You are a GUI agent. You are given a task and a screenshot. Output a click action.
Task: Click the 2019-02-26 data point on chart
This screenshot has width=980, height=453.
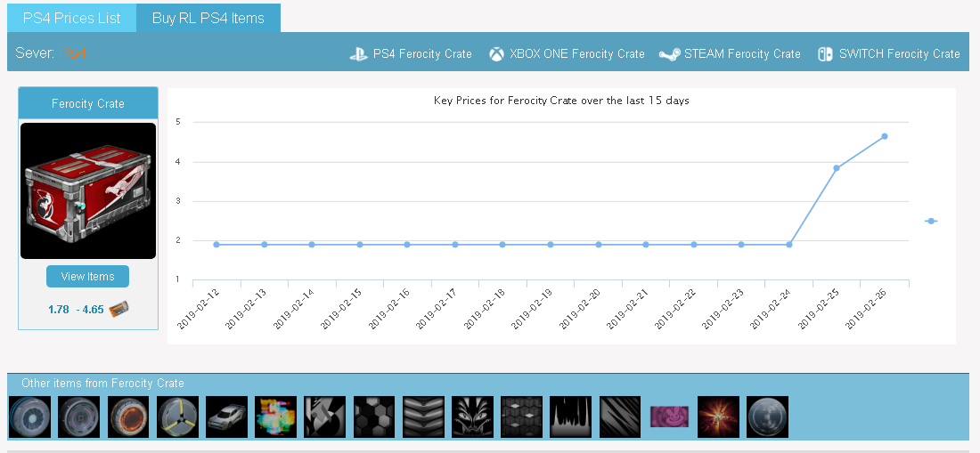(x=885, y=136)
